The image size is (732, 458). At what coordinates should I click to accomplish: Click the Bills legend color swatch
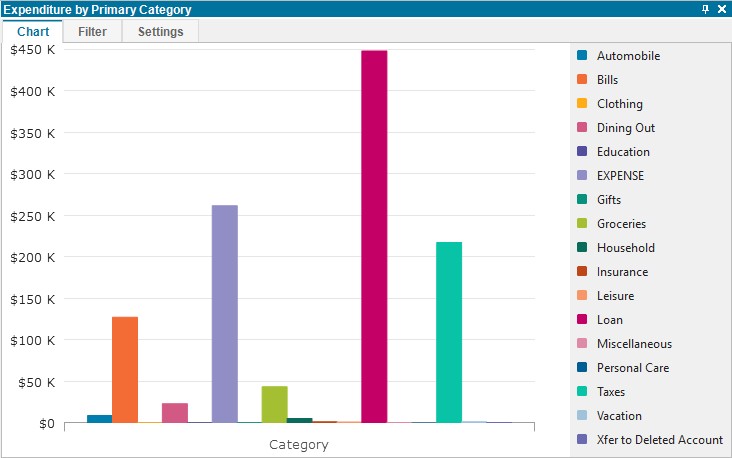582,79
